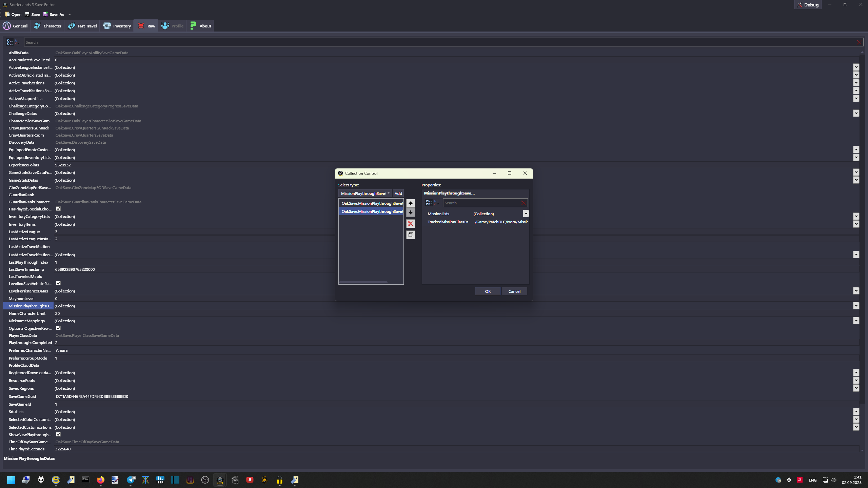868x488 pixels.
Task: Click the move item up arrow button
Action: 410,203
